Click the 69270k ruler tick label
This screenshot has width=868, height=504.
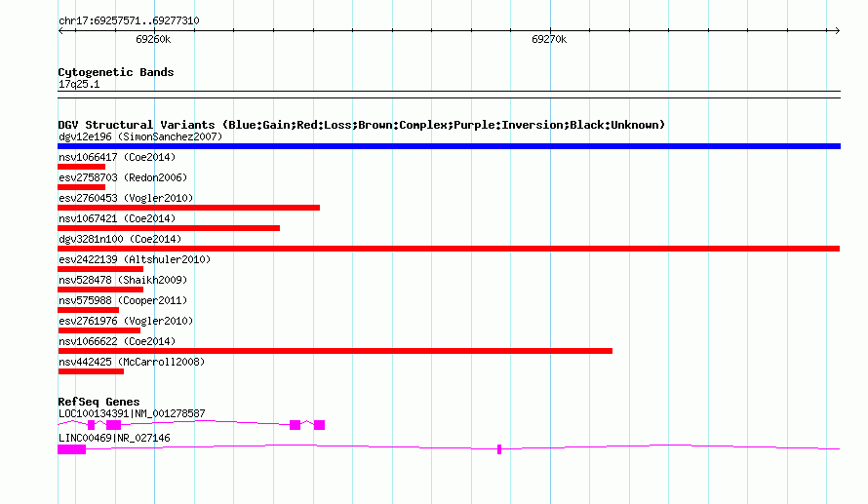point(549,39)
